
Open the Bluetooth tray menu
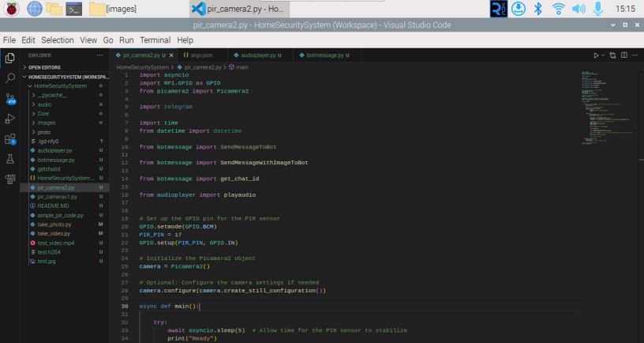pos(538,9)
